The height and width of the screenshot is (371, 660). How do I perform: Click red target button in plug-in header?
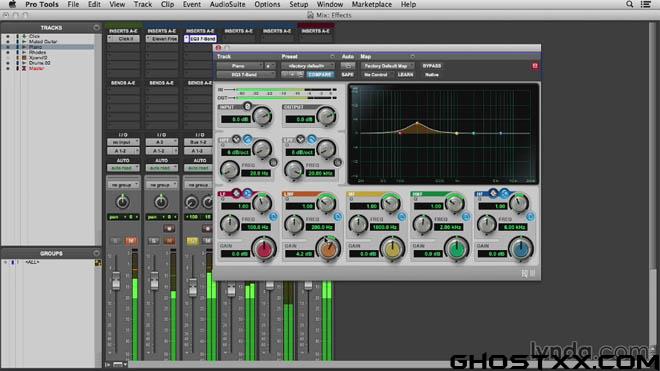pyautogui.click(x=535, y=66)
